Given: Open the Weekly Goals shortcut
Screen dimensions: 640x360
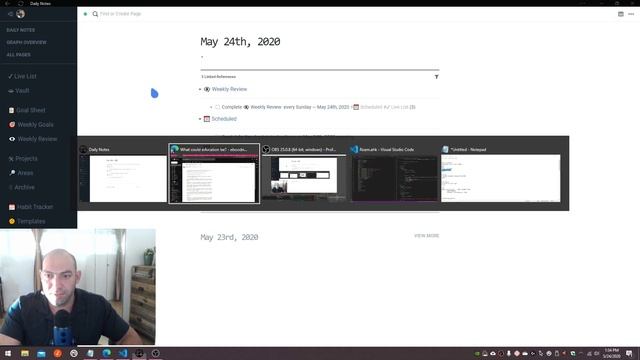Looking at the screenshot, I should [31, 124].
